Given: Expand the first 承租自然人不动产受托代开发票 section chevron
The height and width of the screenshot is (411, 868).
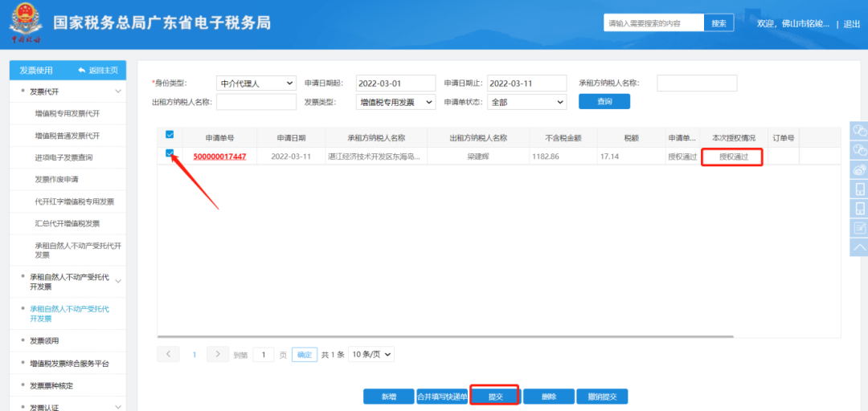Looking at the screenshot, I should coord(118,282).
